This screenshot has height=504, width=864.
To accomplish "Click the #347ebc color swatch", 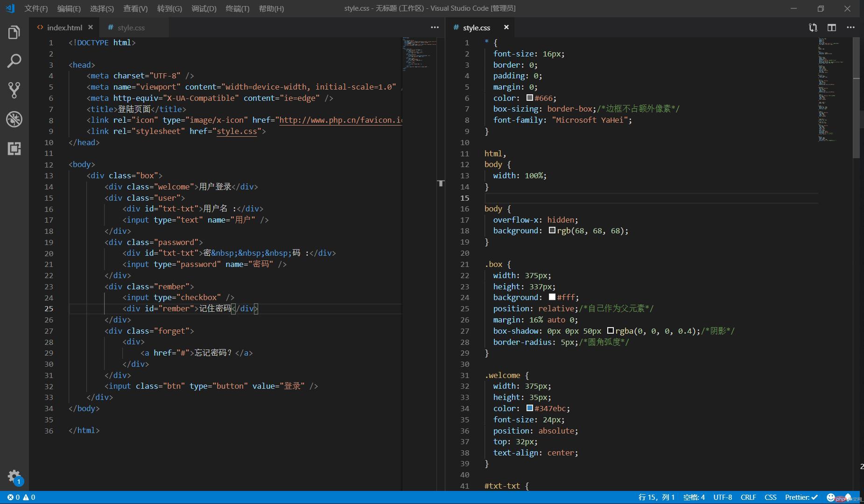I will pyautogui.click(x=529, y=408).
